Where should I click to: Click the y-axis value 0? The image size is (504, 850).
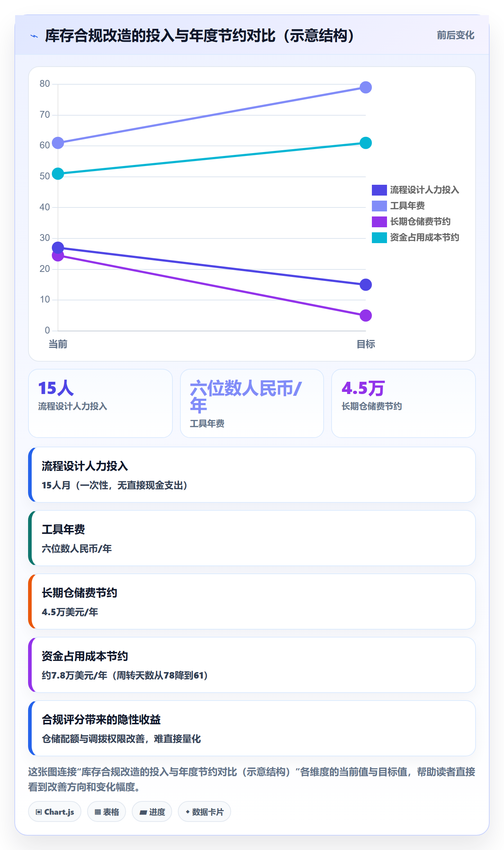[47, 330]
